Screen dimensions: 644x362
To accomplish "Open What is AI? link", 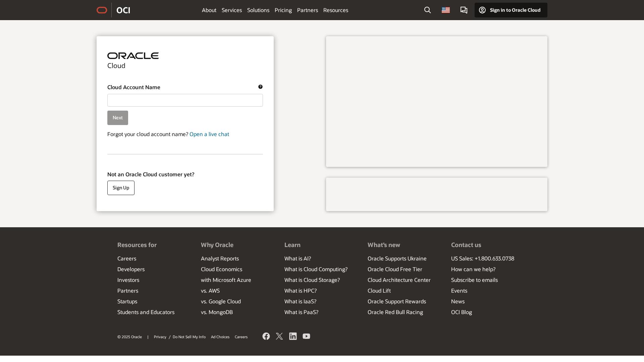I will [298, 258].
